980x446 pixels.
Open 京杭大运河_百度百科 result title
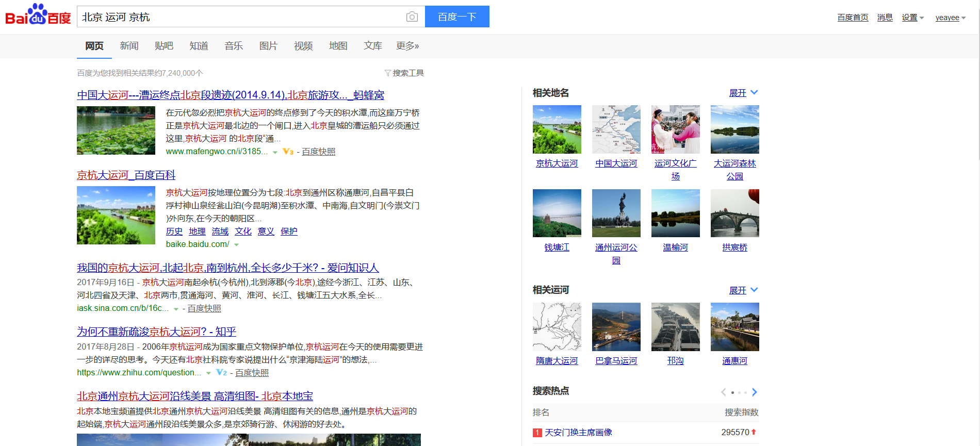(126, 175)
